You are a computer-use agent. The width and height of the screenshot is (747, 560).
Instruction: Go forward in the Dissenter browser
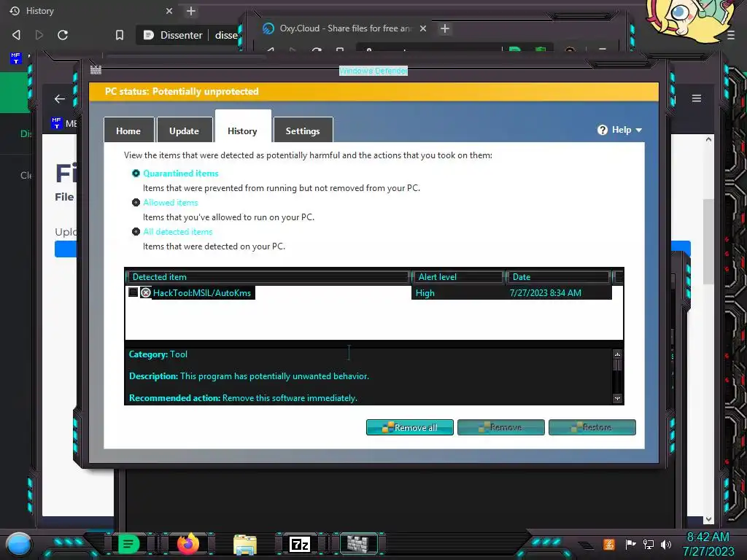39,35
